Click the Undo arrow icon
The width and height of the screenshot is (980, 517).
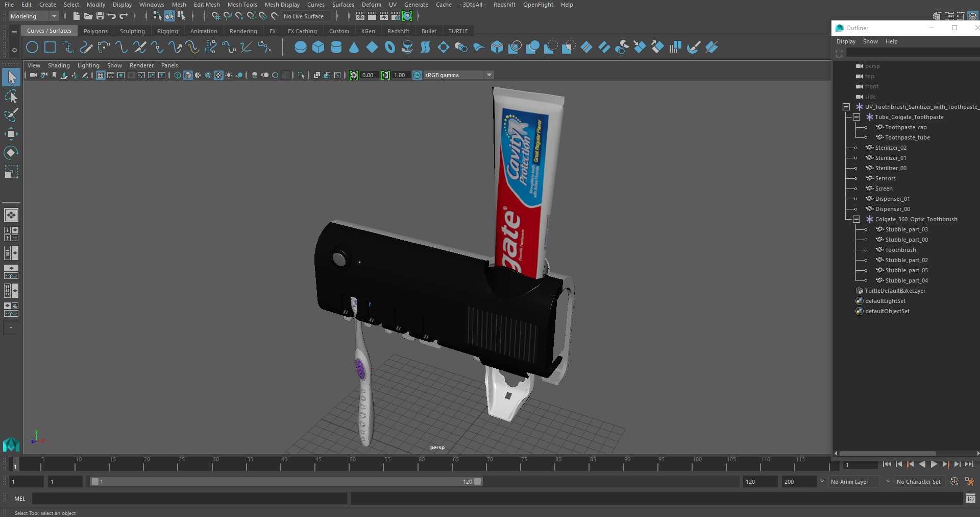(112, 16)
